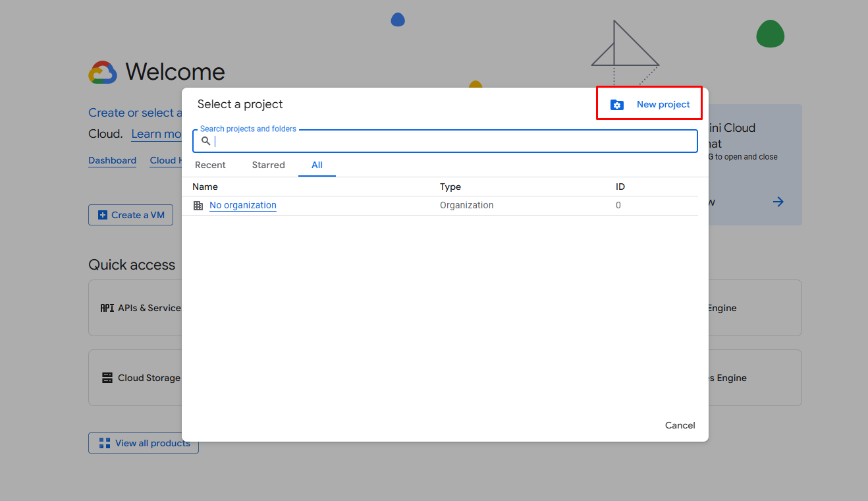
Task: Select the All tab
Action: tap(317, 165)
